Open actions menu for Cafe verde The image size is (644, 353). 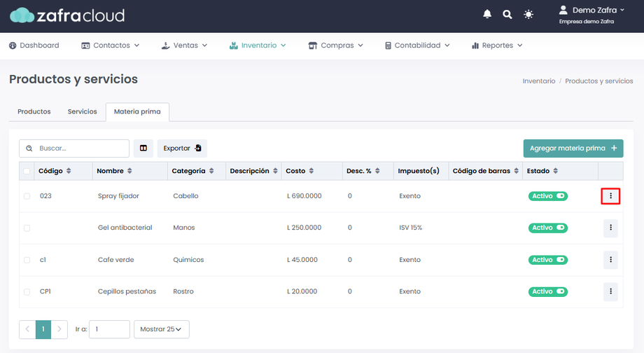tap(610, 260)
